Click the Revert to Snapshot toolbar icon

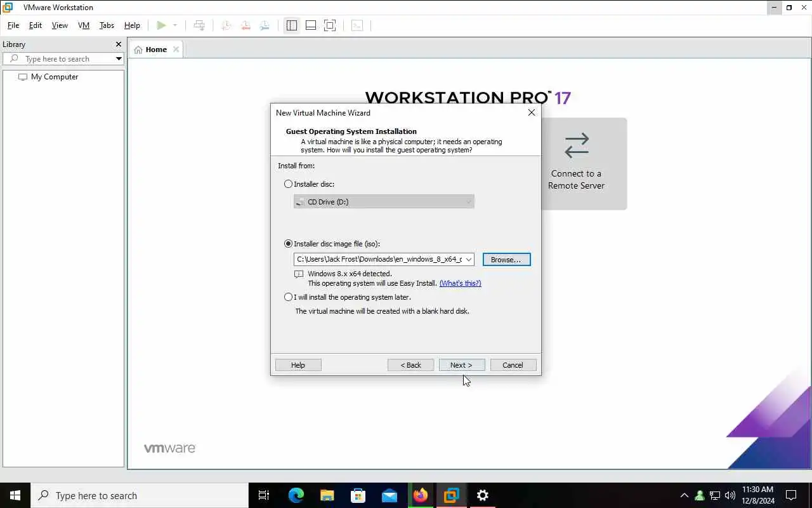click(246, 25)
